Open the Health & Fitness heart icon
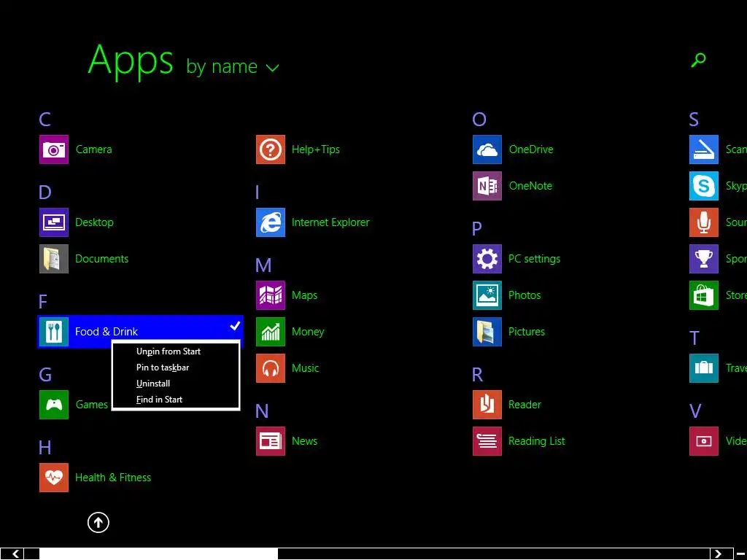 tap(54, 478)
